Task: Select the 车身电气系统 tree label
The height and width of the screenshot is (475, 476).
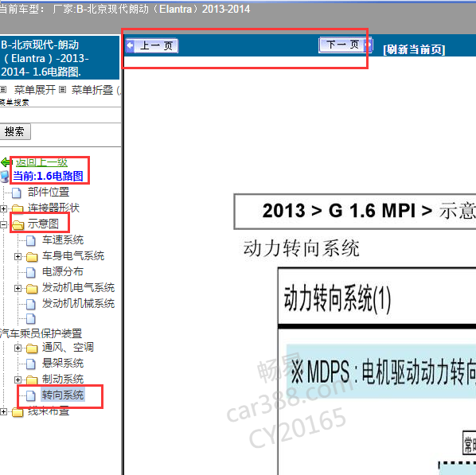Action: [x=73, y=255]
